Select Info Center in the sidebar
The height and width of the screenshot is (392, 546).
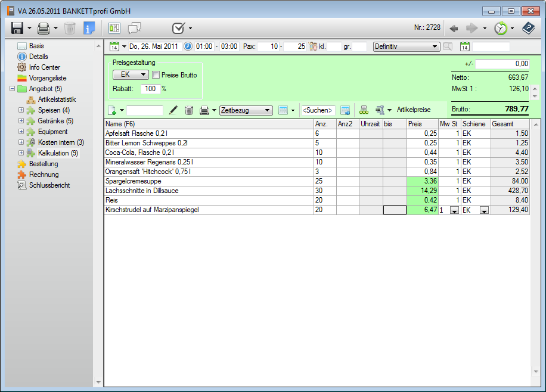click(x=44, y=67)
